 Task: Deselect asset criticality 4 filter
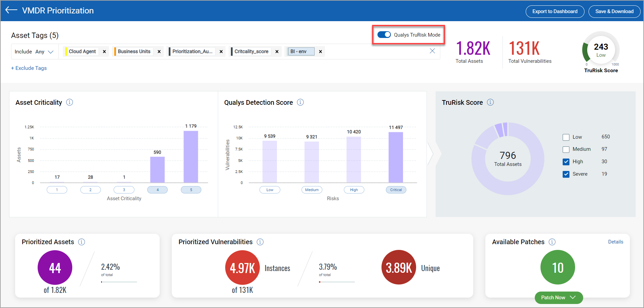tap(158, 190)
